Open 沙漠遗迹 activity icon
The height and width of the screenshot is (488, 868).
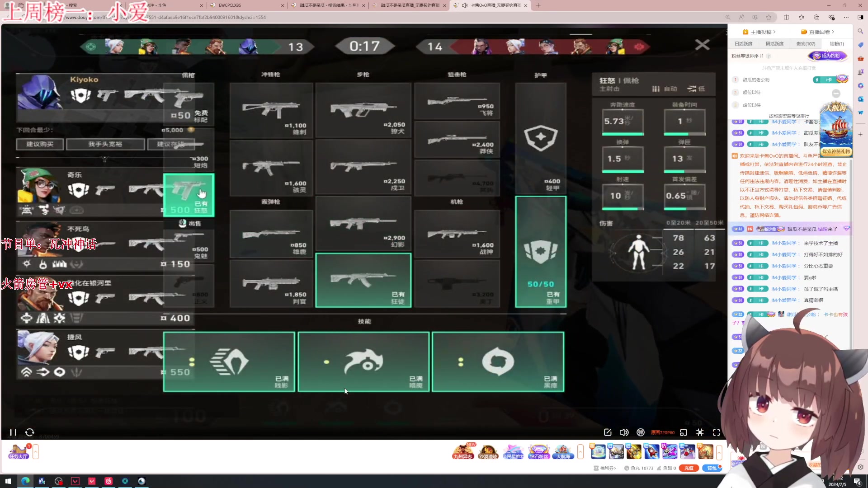click(488, 451)
